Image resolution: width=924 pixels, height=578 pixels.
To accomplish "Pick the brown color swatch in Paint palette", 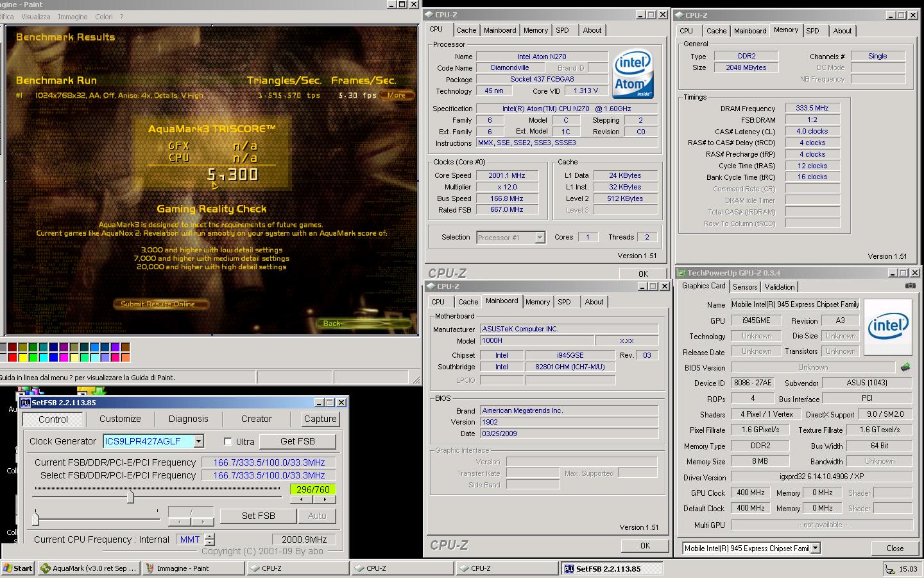I will point(125,347).
